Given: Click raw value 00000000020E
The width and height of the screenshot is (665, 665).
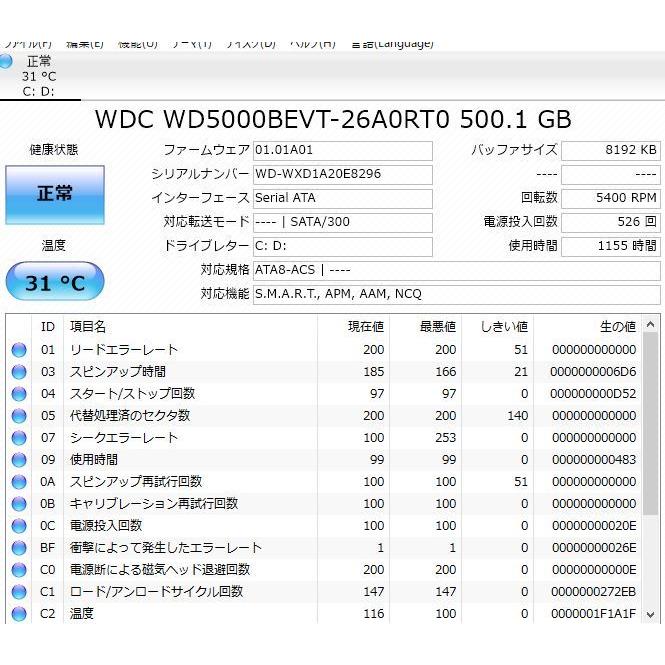Looking at the screenshot, I should click(594, 526).
